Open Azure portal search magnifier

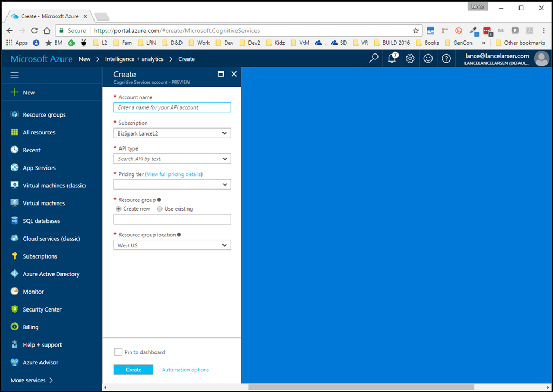tap(374, 58)
